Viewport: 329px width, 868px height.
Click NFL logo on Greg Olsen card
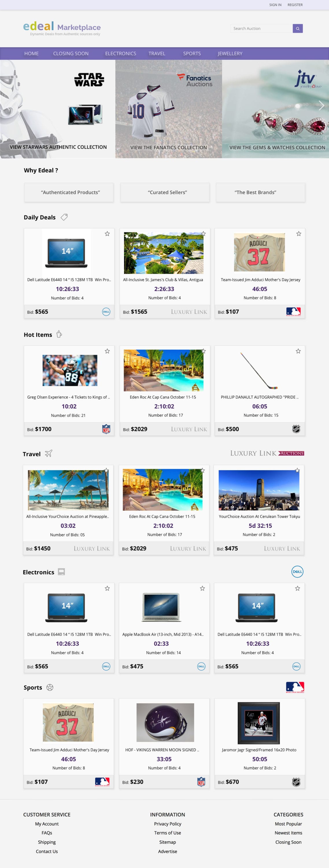point(106,429)
